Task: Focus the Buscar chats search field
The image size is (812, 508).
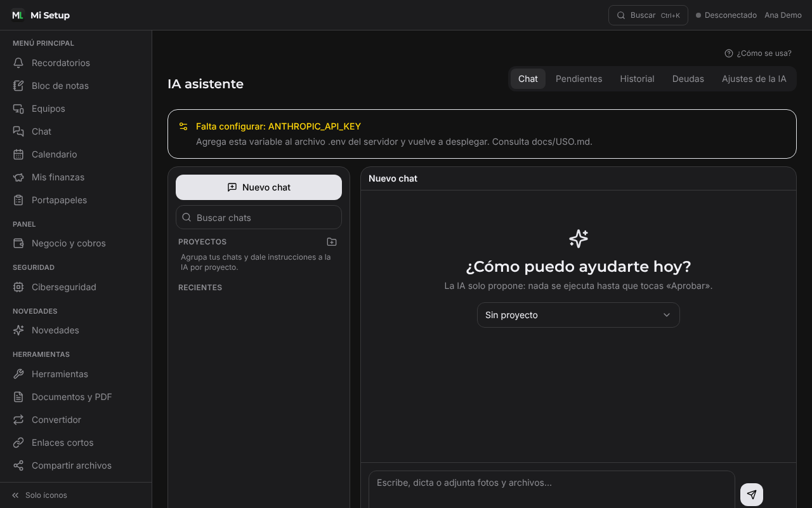Action: (259, 217)
